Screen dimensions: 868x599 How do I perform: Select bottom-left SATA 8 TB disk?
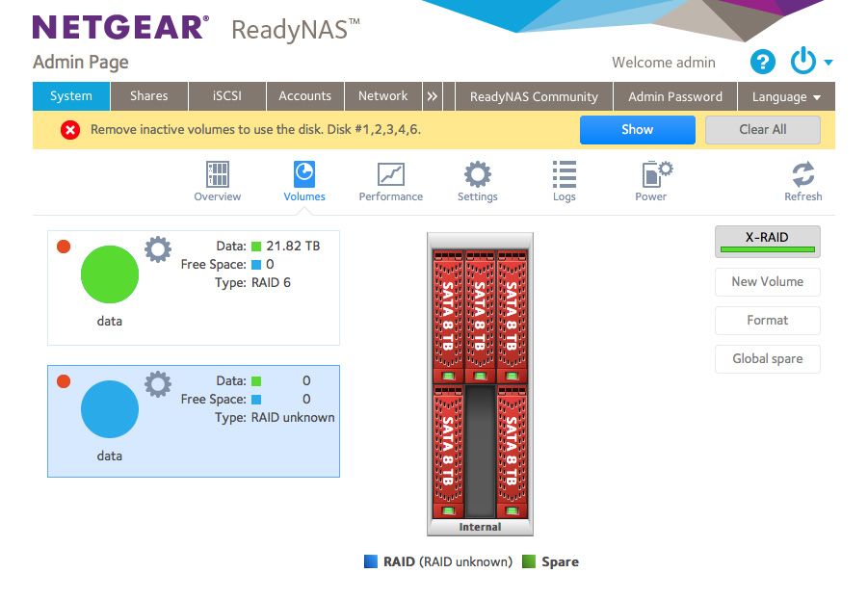(448, 452)
